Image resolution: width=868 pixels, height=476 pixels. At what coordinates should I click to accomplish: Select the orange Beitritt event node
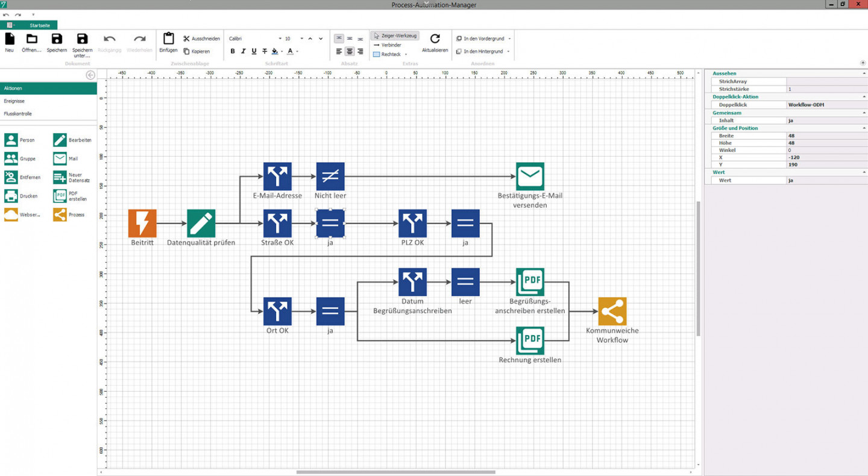(142, 224)
